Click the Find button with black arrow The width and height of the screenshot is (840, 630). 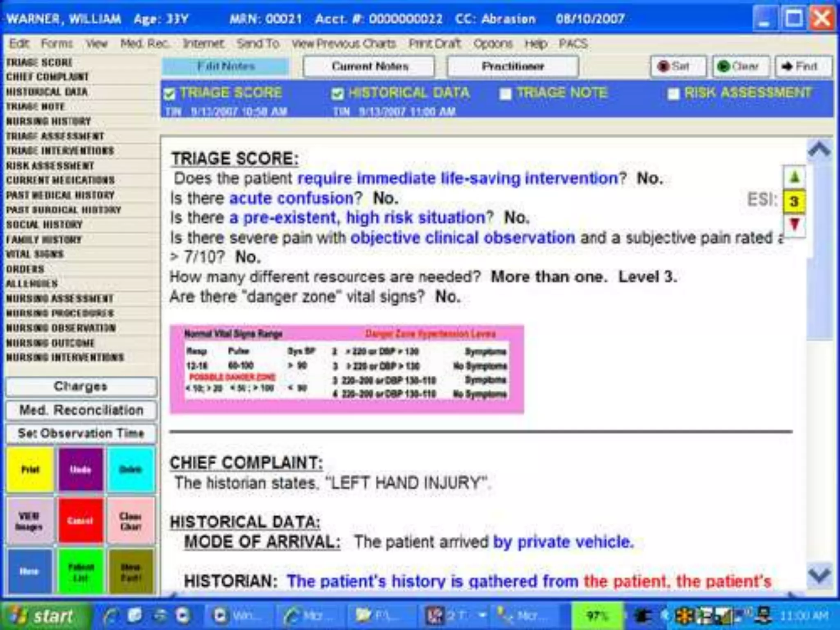tap(803, 66)
